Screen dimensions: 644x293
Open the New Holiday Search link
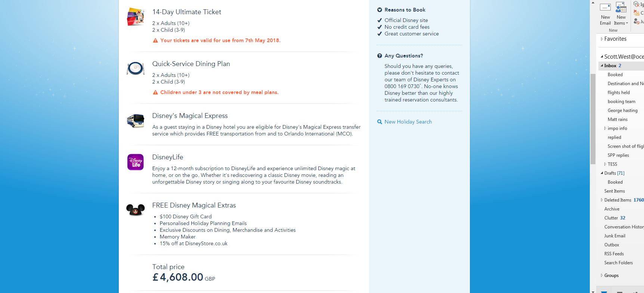408,122
